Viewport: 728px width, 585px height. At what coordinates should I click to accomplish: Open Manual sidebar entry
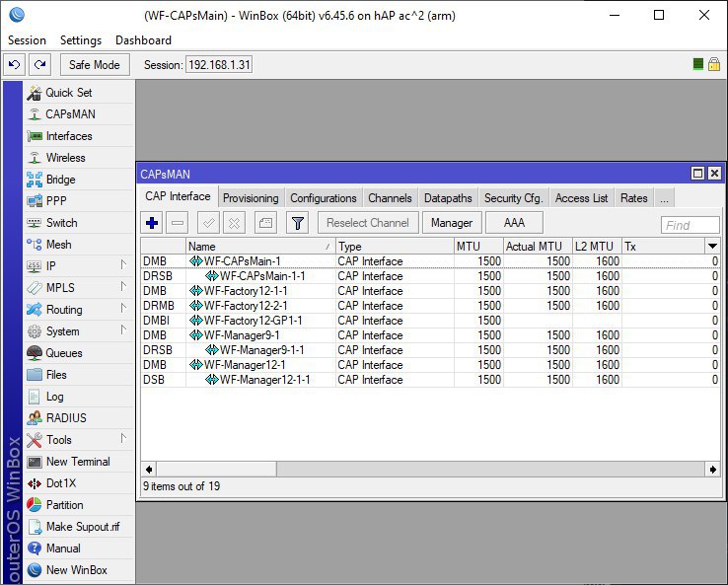(78, 548)
